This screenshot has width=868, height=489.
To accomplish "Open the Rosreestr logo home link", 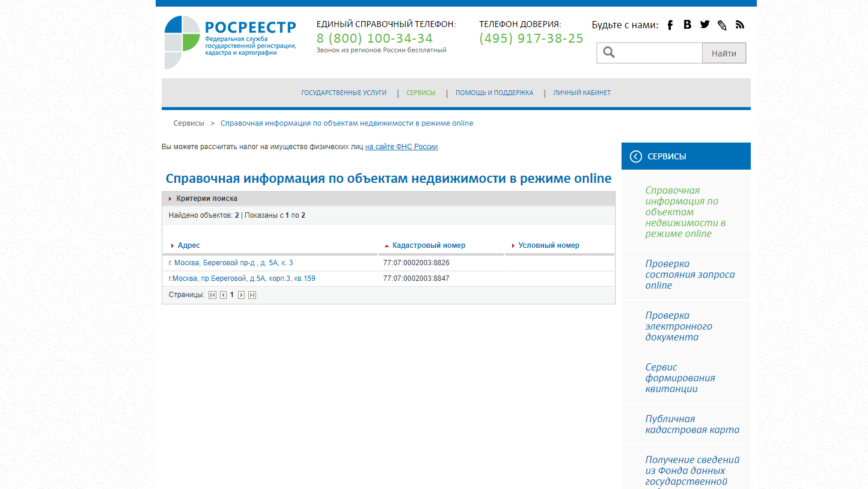I will 231,42.
